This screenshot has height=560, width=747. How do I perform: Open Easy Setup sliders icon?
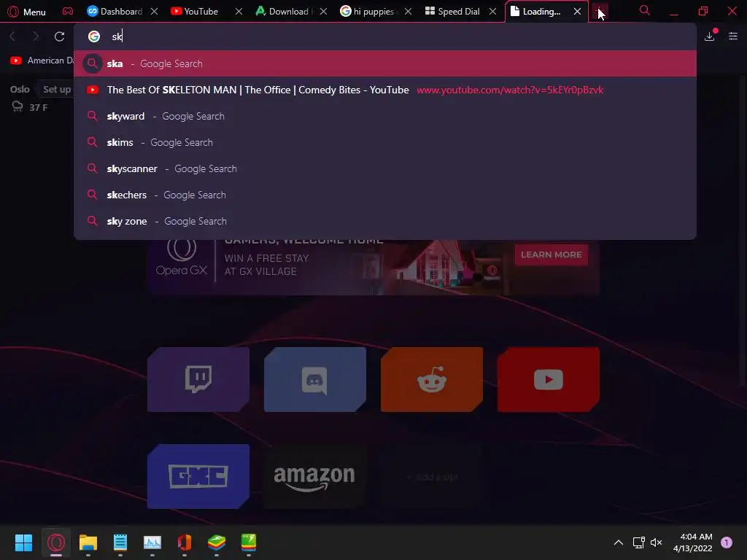[733, 36]
